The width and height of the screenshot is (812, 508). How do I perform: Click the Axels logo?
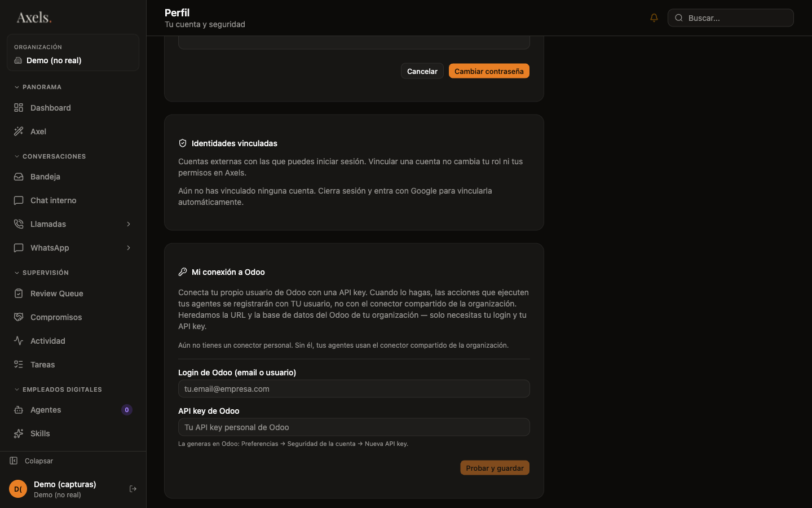tap(34, 17)
